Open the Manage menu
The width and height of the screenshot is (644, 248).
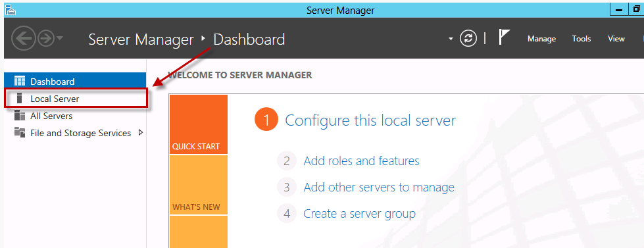541,39
